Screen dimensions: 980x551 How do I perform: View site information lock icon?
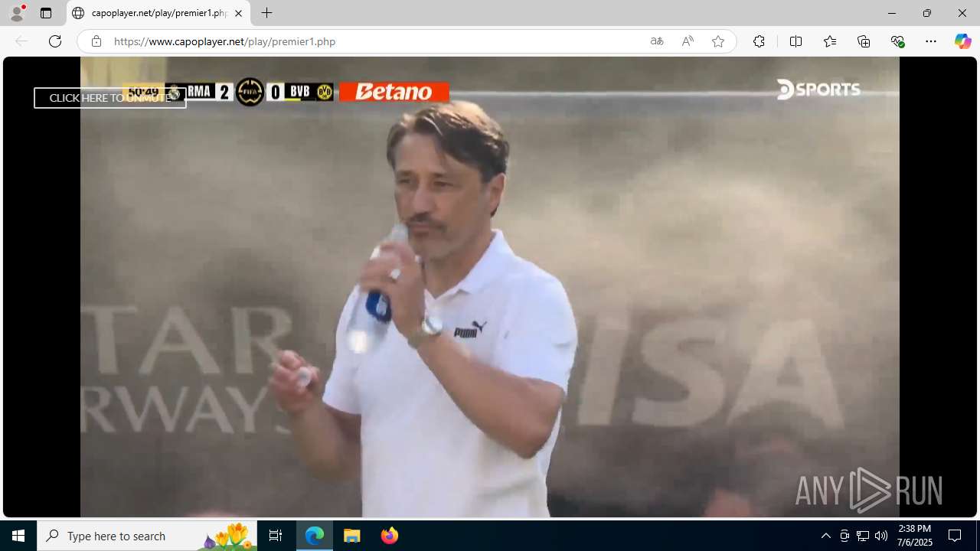click(96, 41)
